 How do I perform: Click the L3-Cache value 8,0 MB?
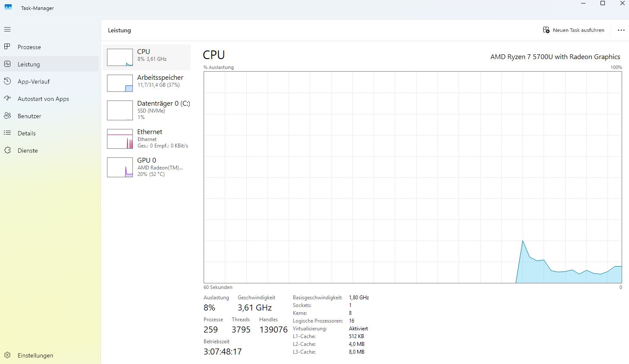357,352
